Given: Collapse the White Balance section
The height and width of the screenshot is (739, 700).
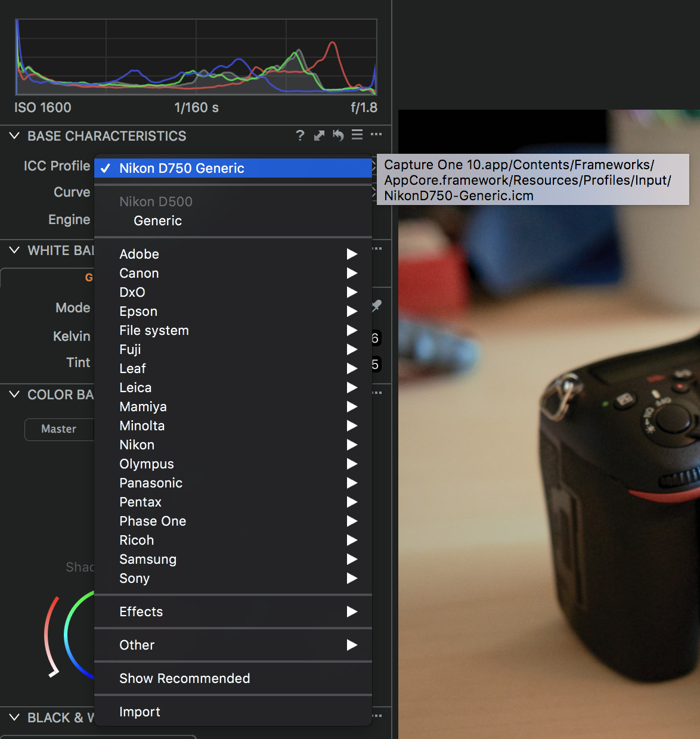Looking at the screenshot, I should click(x=14, y=251).
